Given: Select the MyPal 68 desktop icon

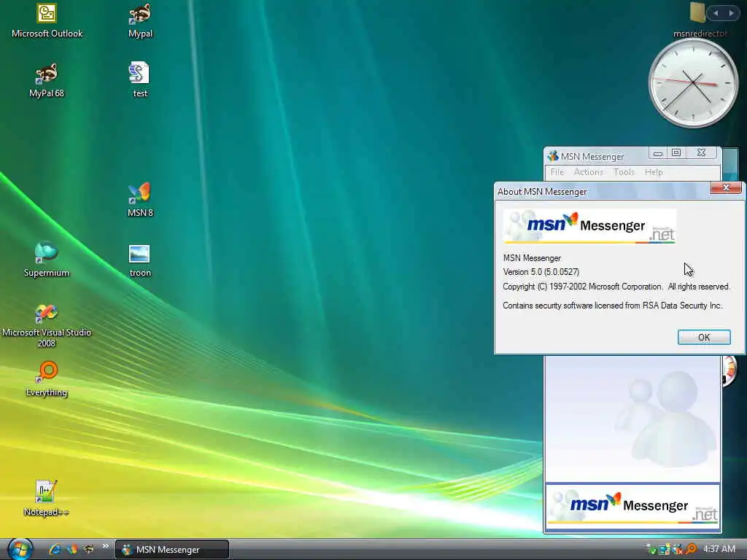Looking at the screenshot, I should (x=46, y=80).
